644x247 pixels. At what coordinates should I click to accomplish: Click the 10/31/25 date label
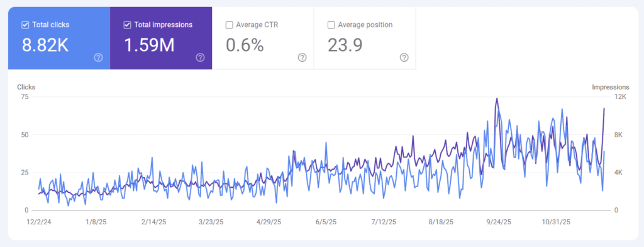click(x=556, y=222)
